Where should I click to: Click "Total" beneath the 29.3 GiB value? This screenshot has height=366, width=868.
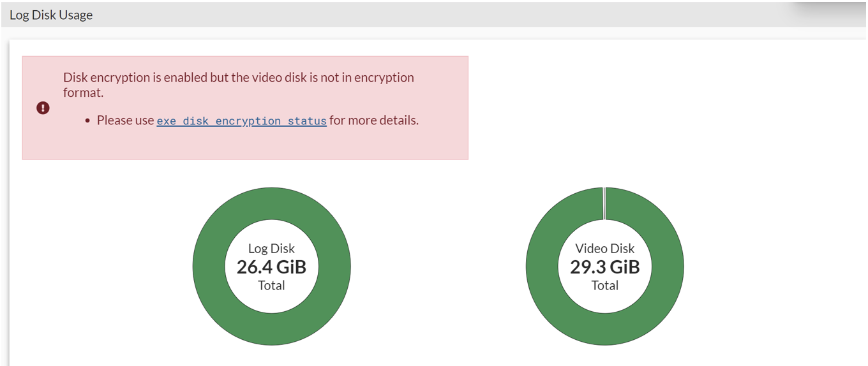pos(604,285)
